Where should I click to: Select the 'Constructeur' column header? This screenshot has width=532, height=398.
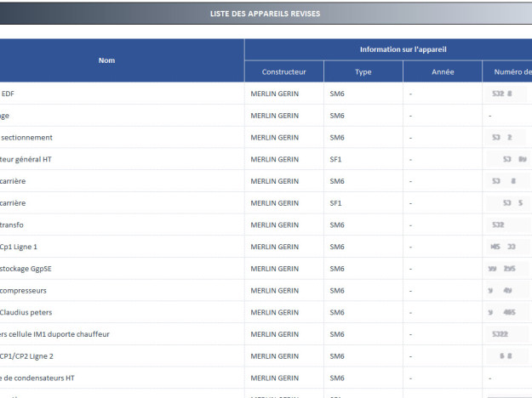[x=283, y=71]
